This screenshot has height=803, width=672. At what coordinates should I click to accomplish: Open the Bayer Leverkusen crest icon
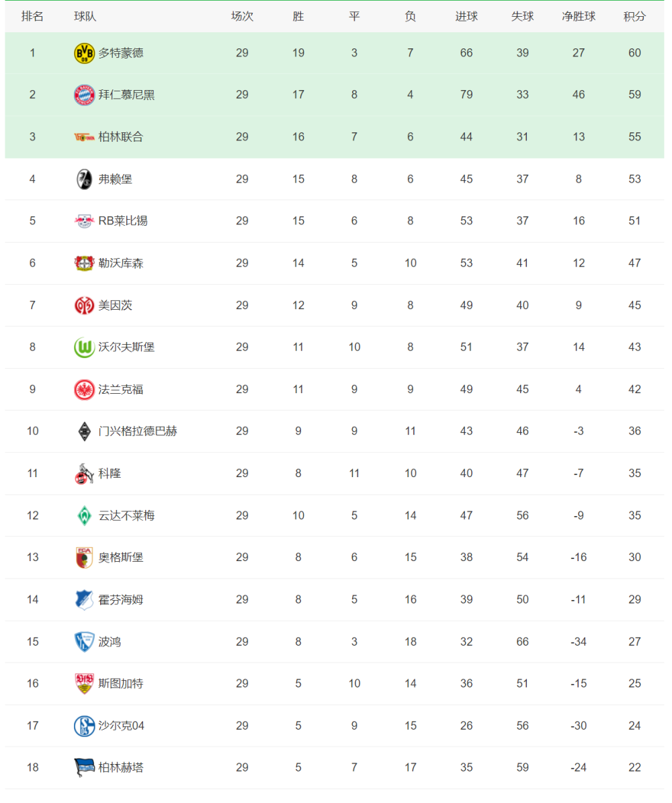tap(84, 263)
